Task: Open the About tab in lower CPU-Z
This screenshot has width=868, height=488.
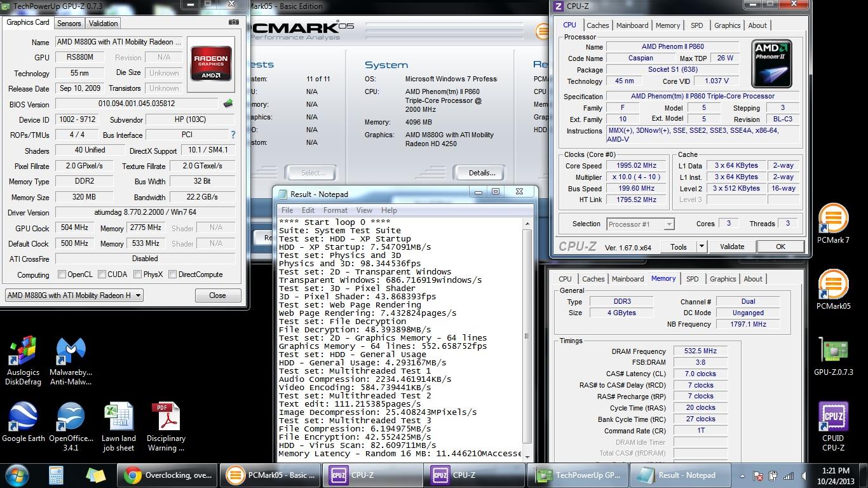Action: [753, 279]
